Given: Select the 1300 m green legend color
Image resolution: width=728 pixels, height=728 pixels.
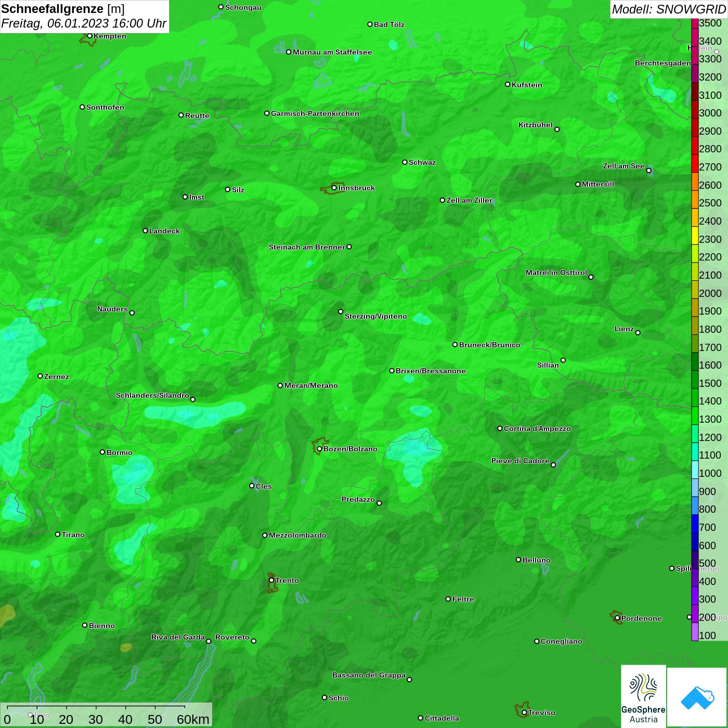Looking at the screenshot, I should click(695, 415).
